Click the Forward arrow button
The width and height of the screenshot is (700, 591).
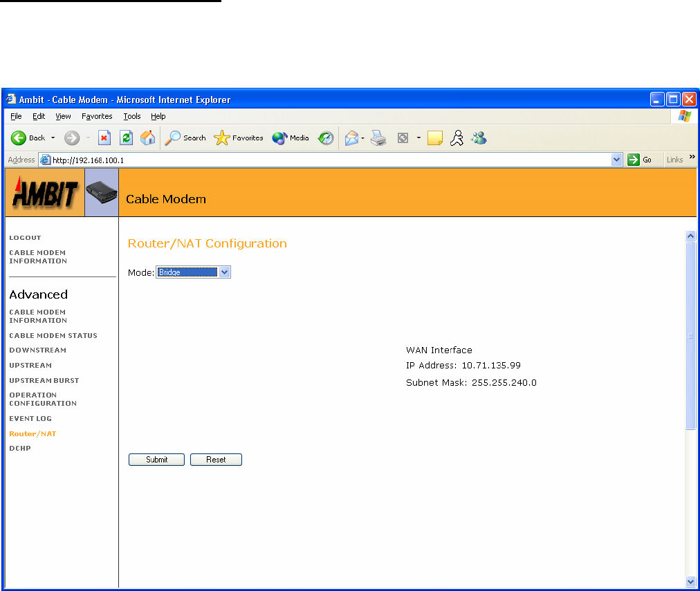click(x=72, y=138)
